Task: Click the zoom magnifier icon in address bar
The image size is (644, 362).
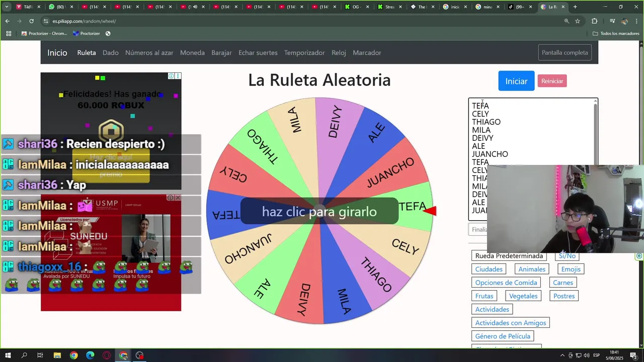Action: (567, 21)
